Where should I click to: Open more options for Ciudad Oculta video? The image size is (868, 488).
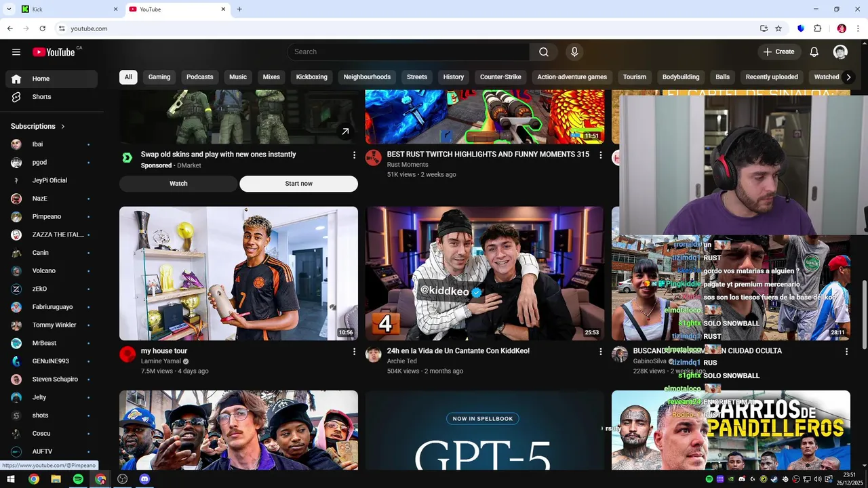[846, 352]
